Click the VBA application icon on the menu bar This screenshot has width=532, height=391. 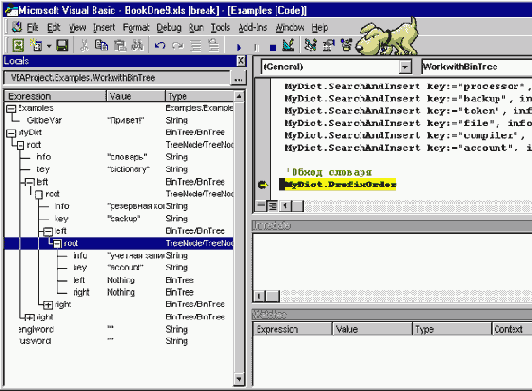click(17, 27)
